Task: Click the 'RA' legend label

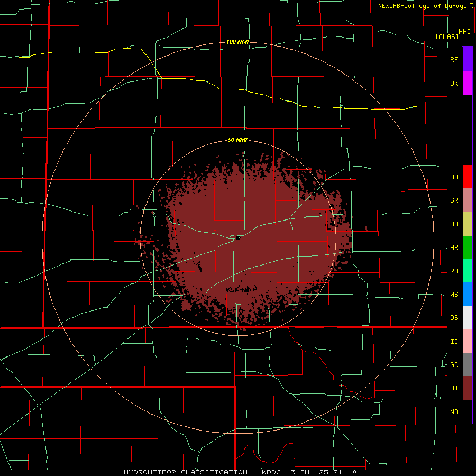Action: [x=454, y=271]
